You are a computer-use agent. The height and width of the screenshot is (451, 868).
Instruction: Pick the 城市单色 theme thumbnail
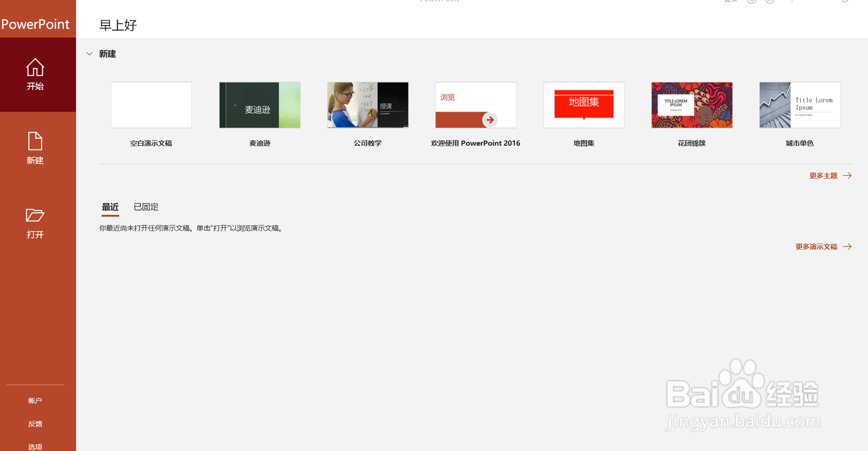tap(800, 105)
